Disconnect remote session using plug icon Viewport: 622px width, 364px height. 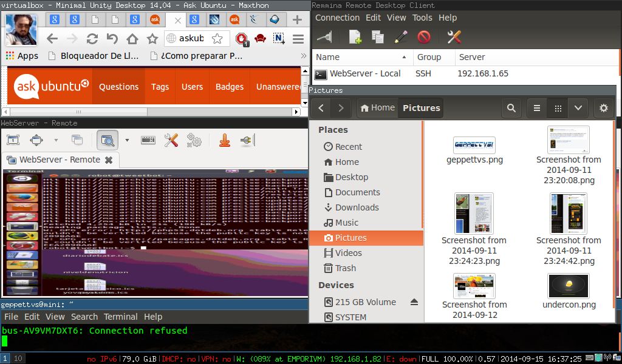pyautogui.click(x=248, y=140)
